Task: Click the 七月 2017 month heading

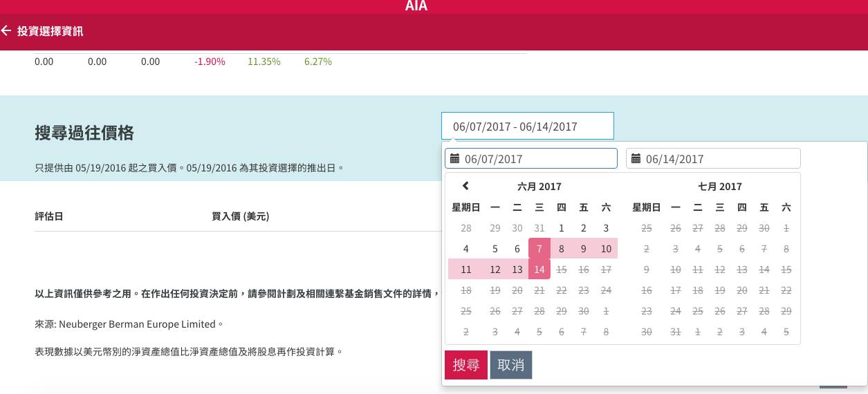Action: (x=720, y=187)
